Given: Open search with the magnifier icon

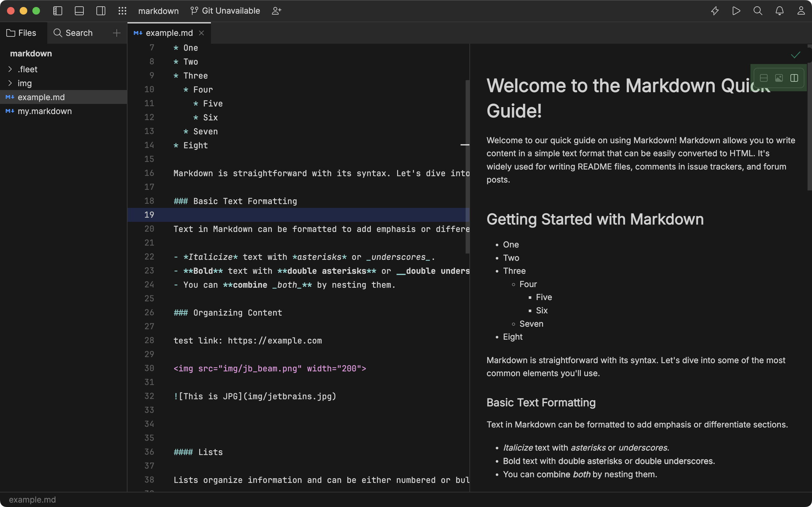Looking at the screenshot, I should pos(758,10).
